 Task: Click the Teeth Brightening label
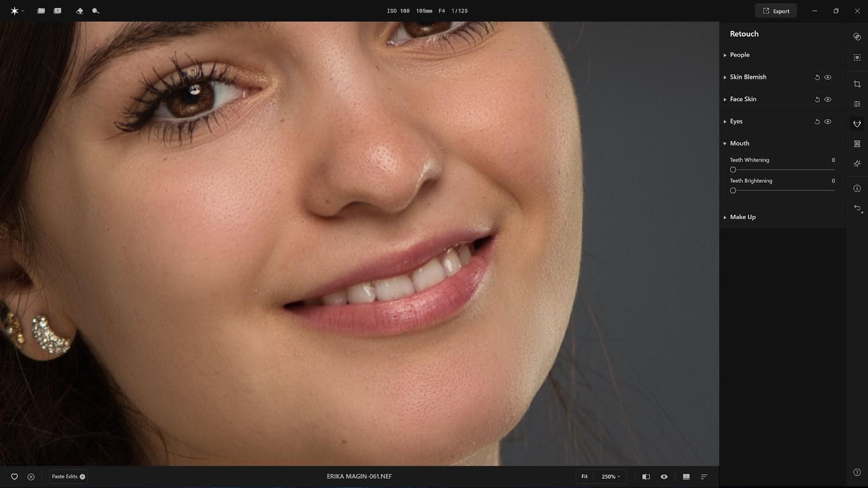751,181
